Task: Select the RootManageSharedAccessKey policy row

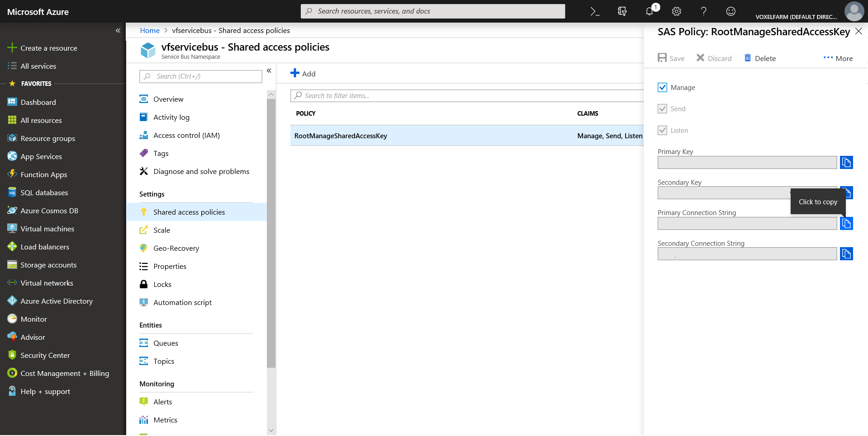Action: [x=466, y=136]
